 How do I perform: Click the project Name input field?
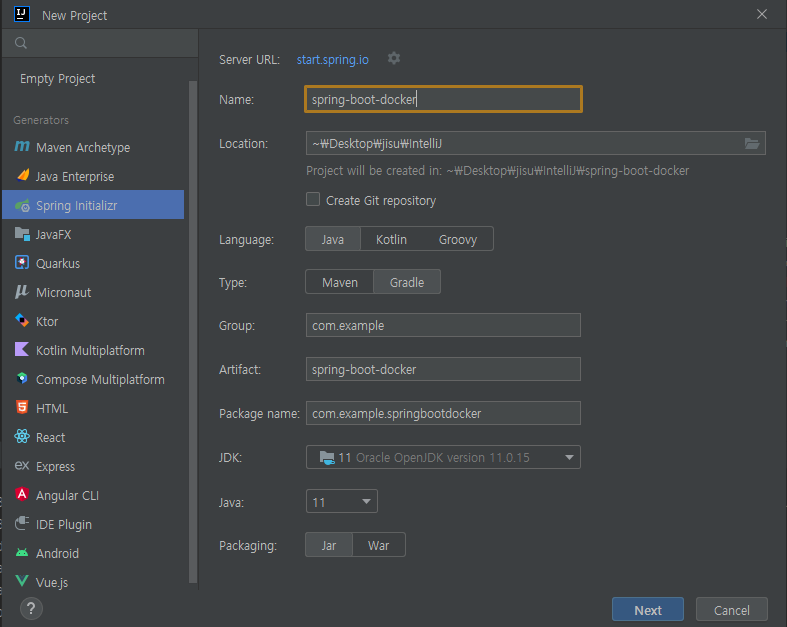click(x=443, y=99)
